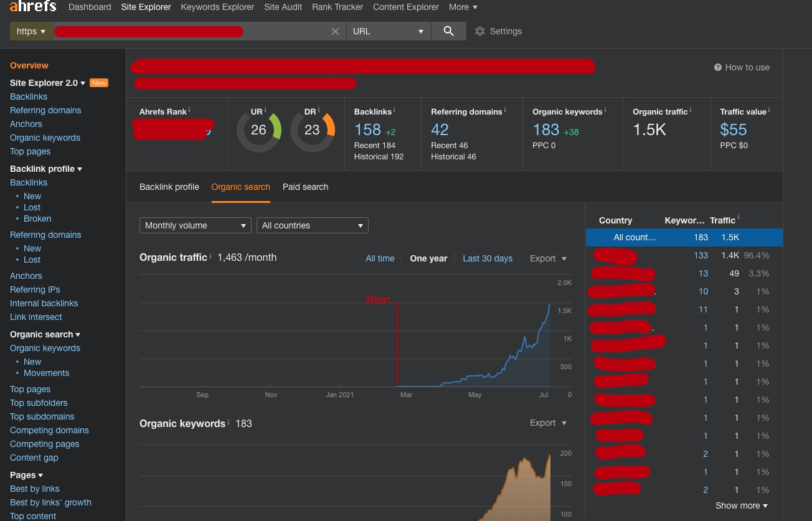The image size is (812, 521).
Task: Select the One year traffic range
Action: point(428,258)
